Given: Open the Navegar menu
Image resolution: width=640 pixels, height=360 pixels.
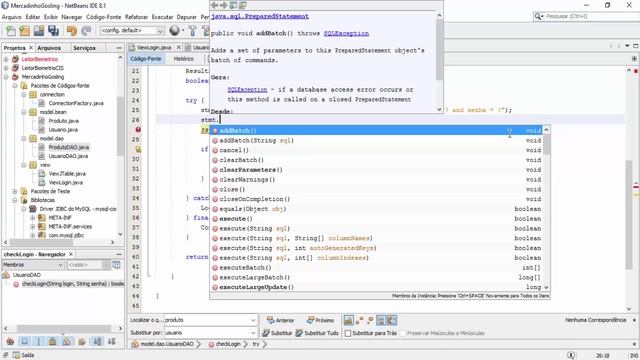Looking at the screenshot, I should coord(72,17).
